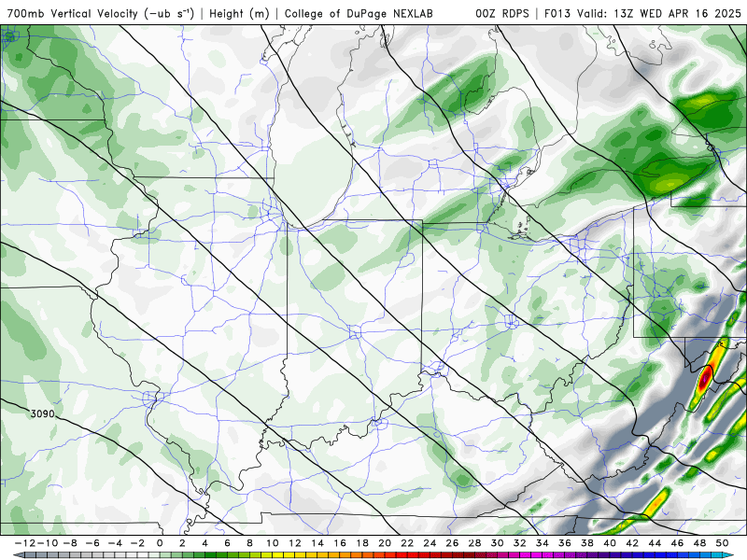The height and width of the screenshot is (560, 747).
Task: Click colorbar label "10"
Action: 272,543
